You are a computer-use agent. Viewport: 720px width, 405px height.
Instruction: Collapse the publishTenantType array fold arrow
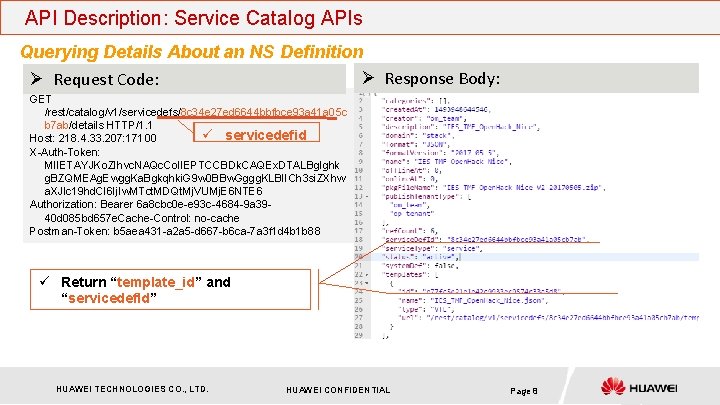[x=367, y=197]
